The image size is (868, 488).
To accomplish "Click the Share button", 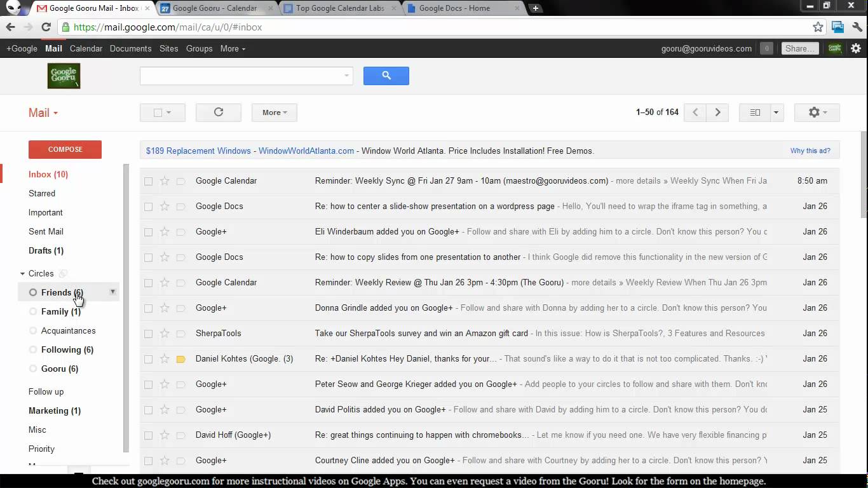I will click(x=799, y=48).
